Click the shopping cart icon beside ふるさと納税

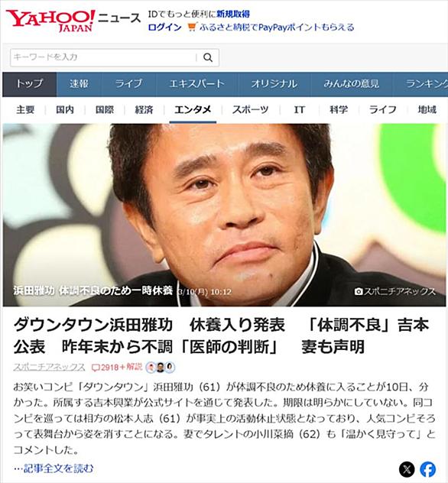click(x=191, y=27)
